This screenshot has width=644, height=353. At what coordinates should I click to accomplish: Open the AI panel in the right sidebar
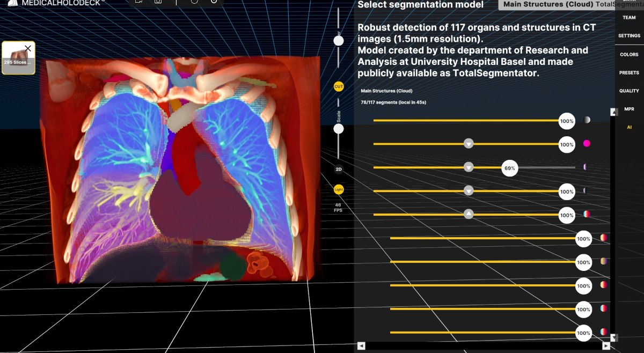629,127
